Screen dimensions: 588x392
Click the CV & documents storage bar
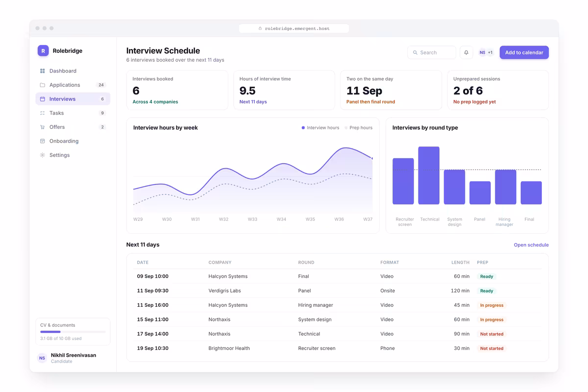pos(73,332)
